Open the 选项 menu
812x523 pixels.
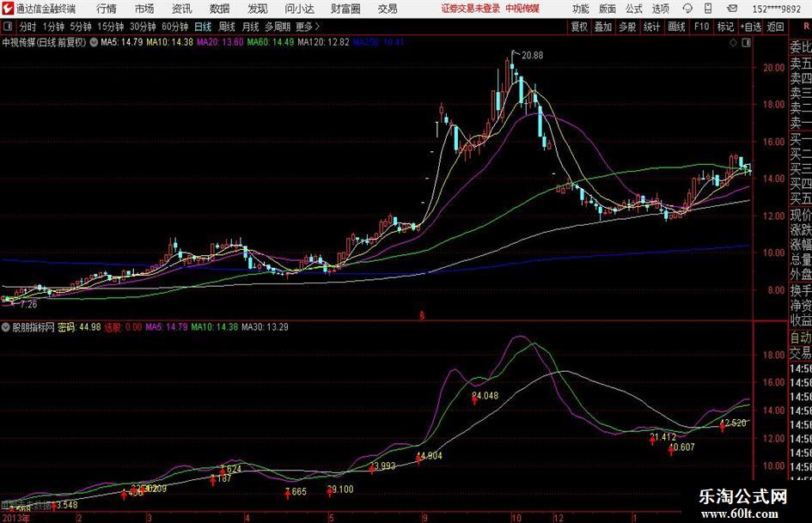pyautogui.click(x=660, y=9)
